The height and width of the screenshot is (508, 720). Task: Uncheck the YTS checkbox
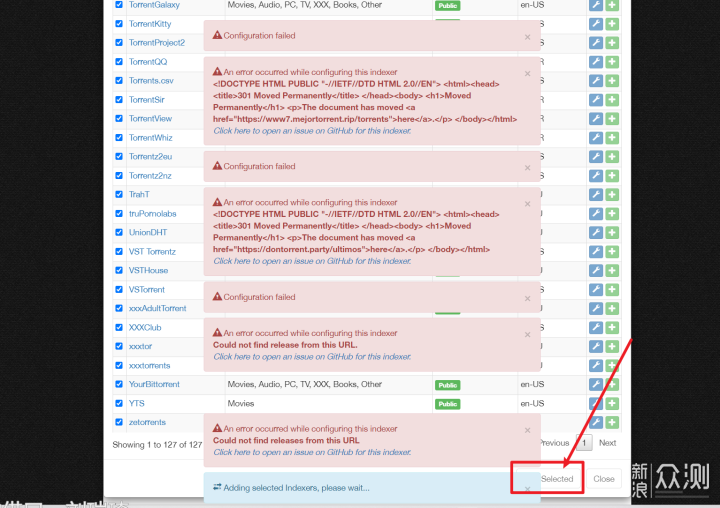pos(119,403)
